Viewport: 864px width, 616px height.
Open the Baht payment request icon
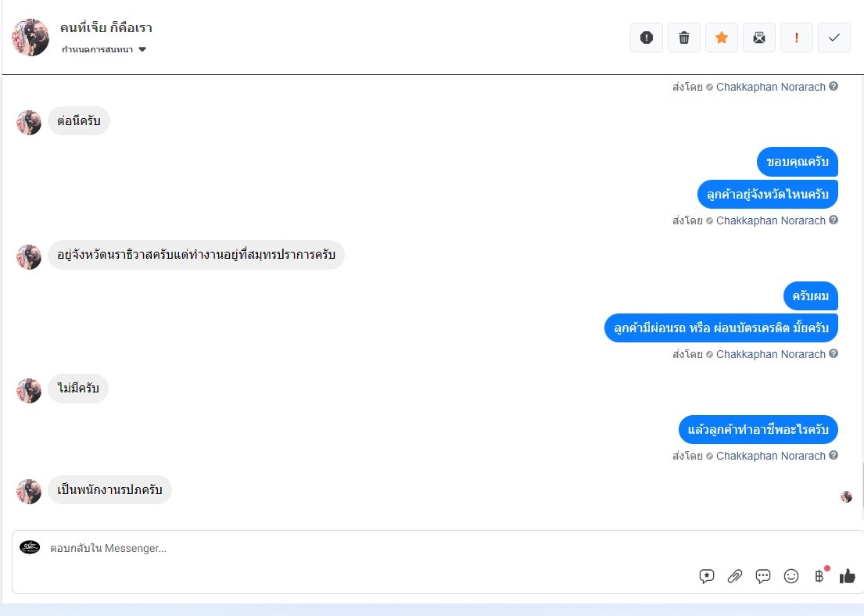820,576
